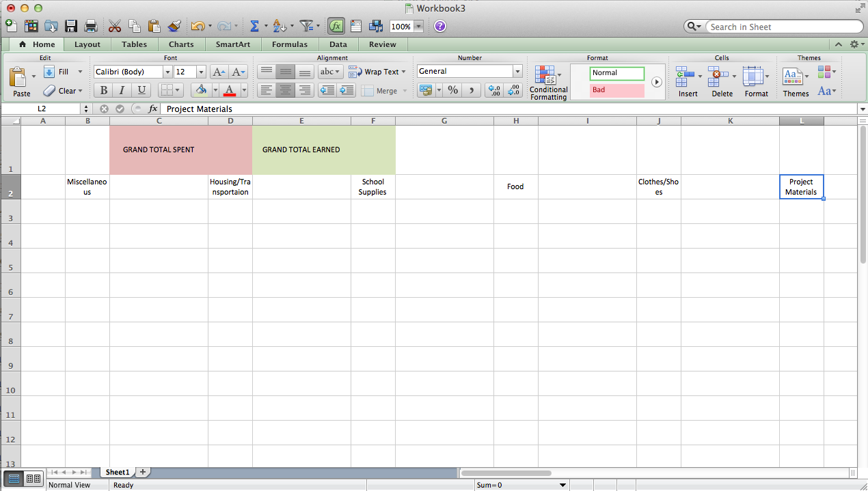Click the Insert Cells icon

click(x=688, y=76)
